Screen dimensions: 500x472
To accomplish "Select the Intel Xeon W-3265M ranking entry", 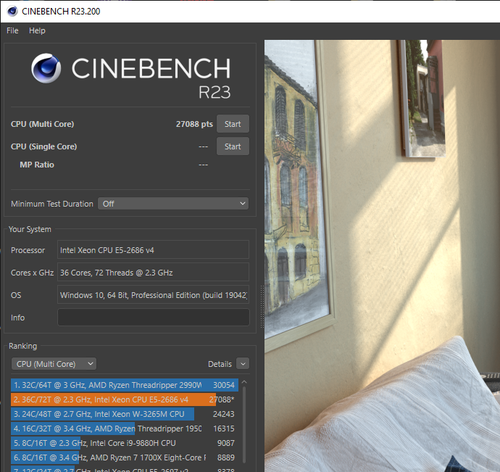I will (x=124, y=414).
